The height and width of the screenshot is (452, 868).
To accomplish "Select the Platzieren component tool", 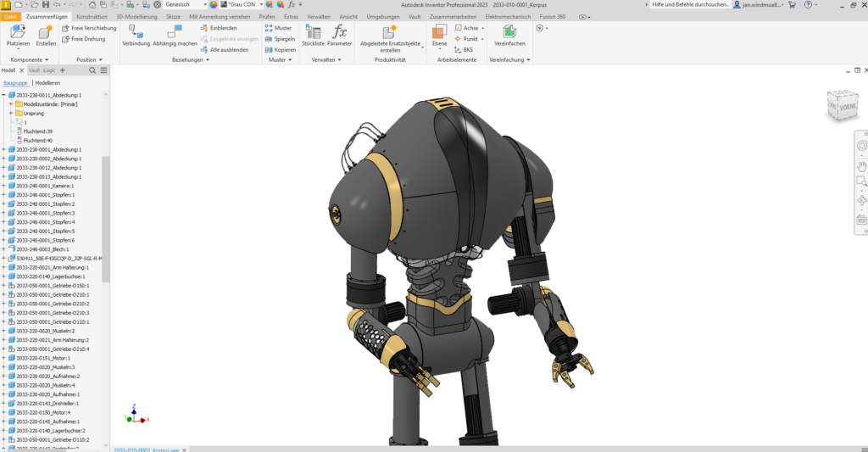I will click(x=19, y=36).
